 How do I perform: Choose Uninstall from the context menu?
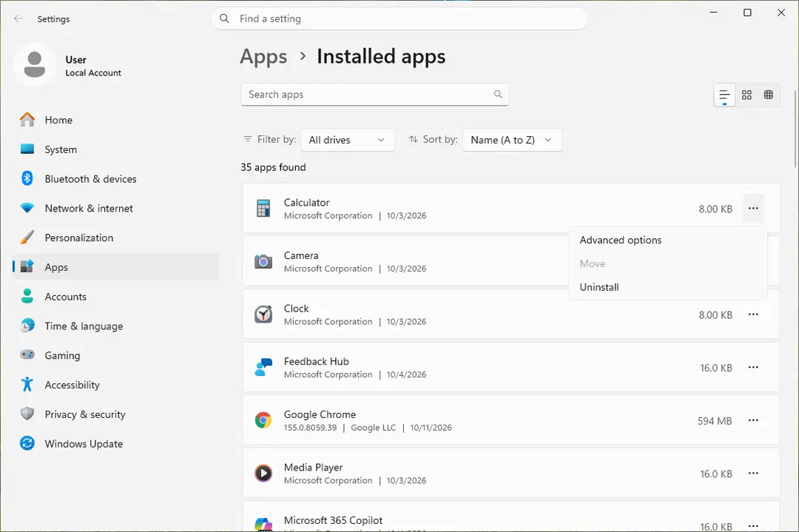667,287
